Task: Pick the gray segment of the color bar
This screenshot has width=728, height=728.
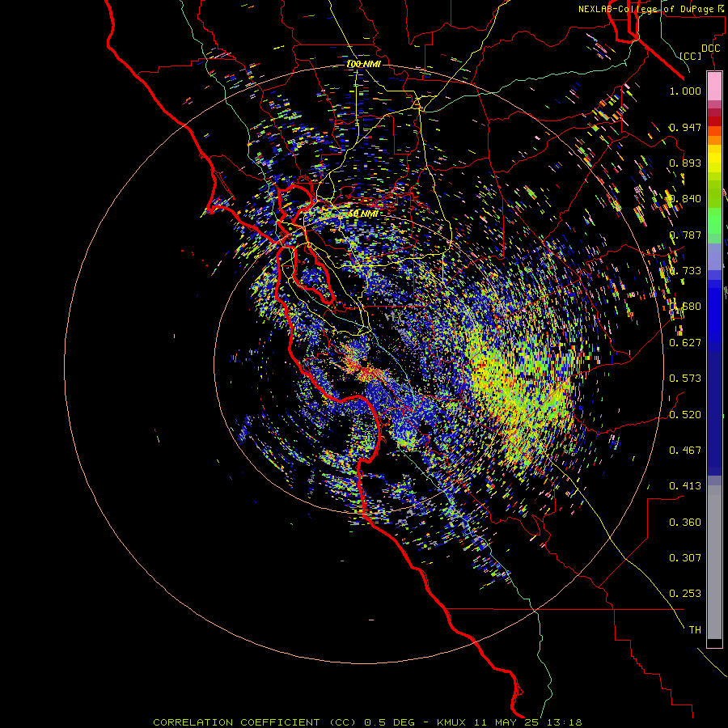Action: click(x=714, y=562)
